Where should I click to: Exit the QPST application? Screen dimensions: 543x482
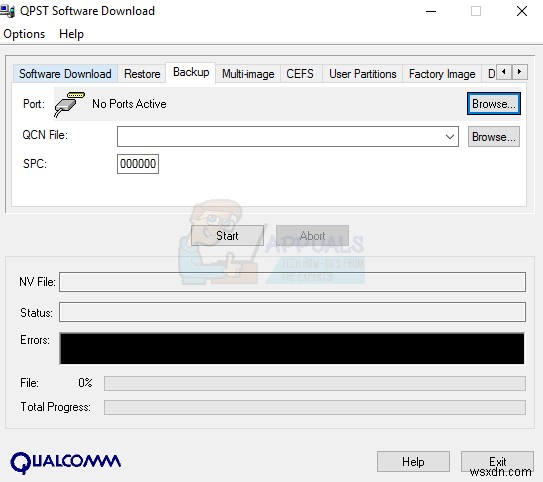click(497, 462)
